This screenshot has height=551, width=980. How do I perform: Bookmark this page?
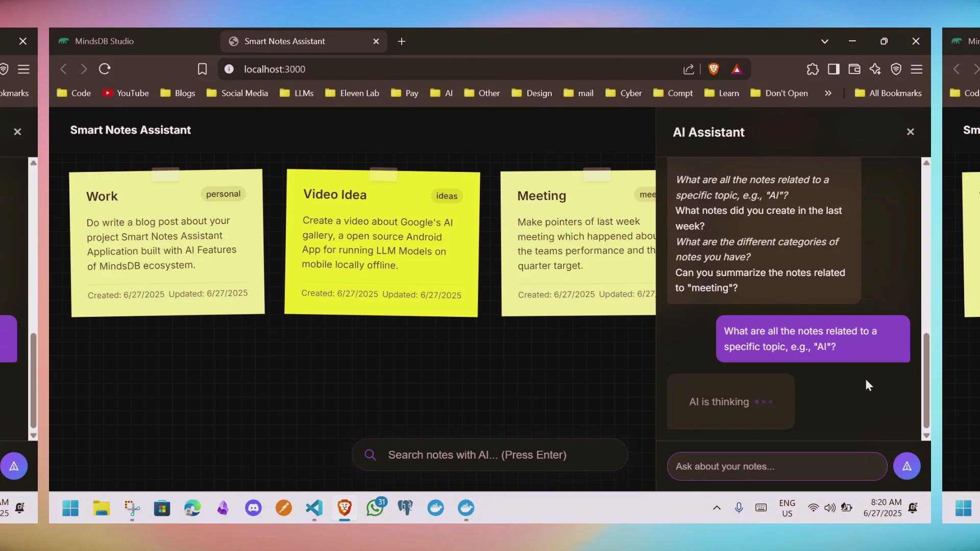tap(202, 69)
